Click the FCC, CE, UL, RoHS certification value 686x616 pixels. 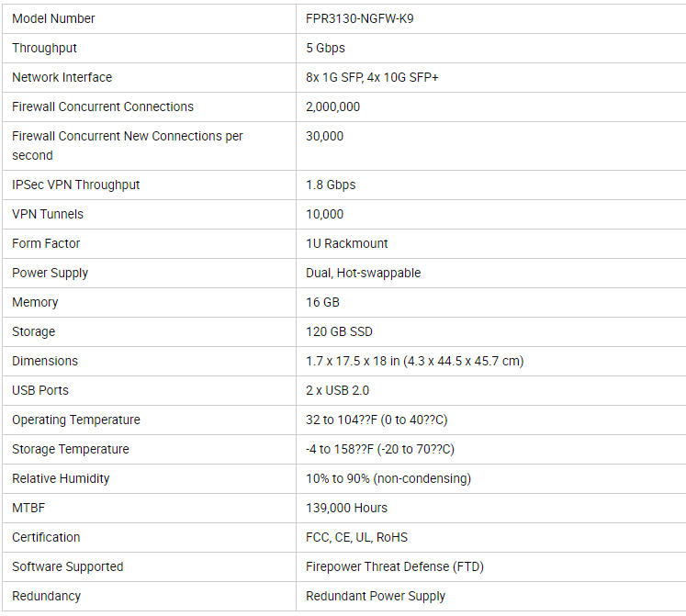point(356,537)
